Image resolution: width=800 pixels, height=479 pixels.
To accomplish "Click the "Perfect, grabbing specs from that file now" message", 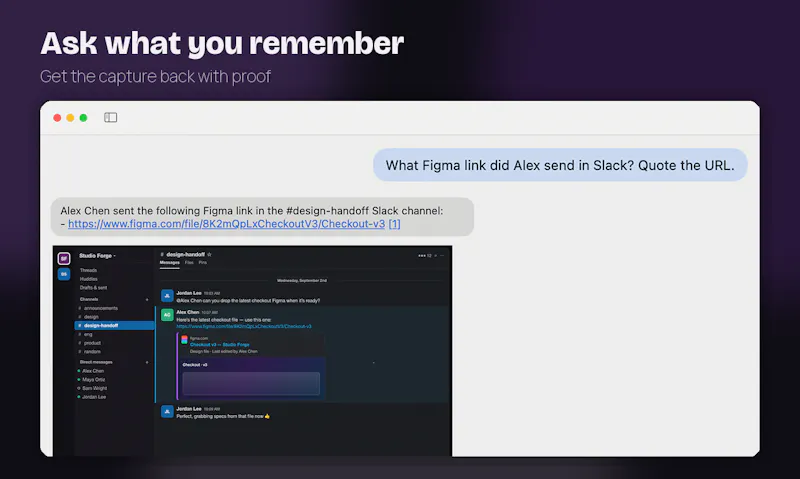I will tap(223, 416).
